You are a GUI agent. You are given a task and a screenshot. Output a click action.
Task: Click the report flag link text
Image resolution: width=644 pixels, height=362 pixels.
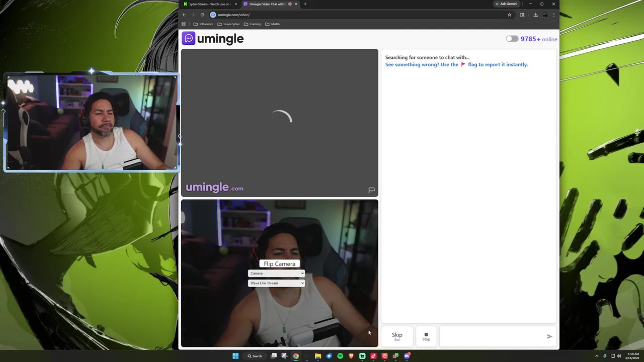click(x=456, y=64)
